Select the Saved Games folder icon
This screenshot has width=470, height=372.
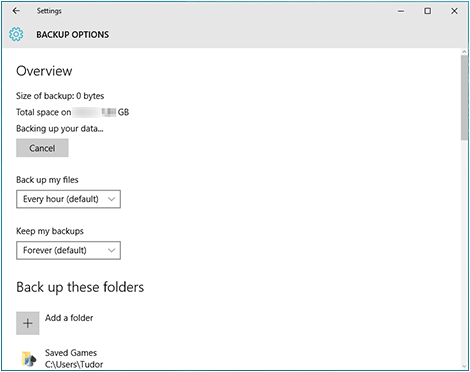pos(29,359)
